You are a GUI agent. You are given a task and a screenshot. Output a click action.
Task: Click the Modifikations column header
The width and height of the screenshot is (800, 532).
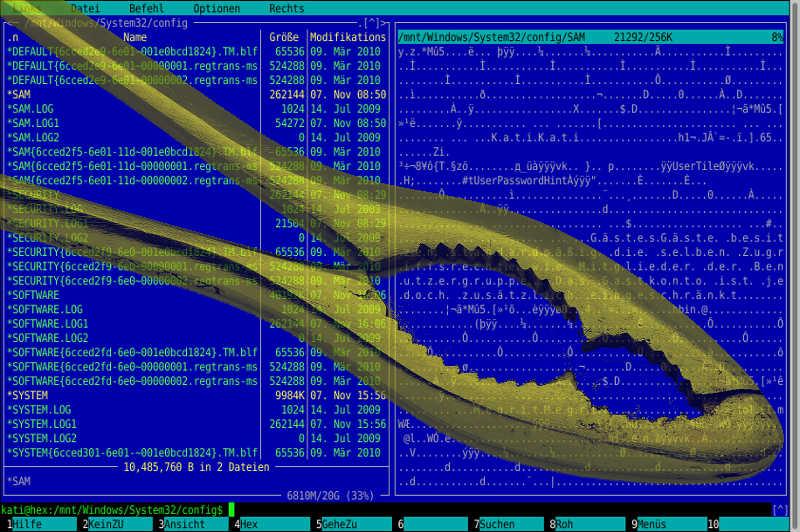[346, 37]
